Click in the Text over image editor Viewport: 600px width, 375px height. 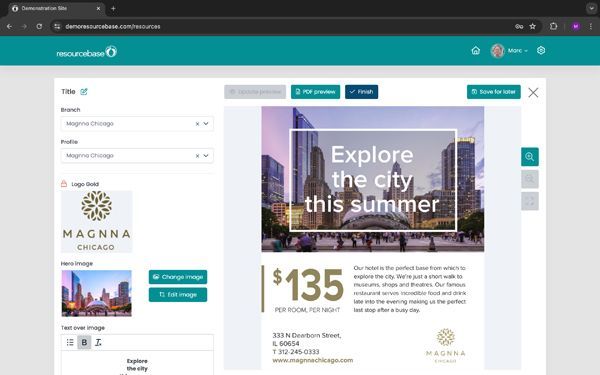[137, 363]
